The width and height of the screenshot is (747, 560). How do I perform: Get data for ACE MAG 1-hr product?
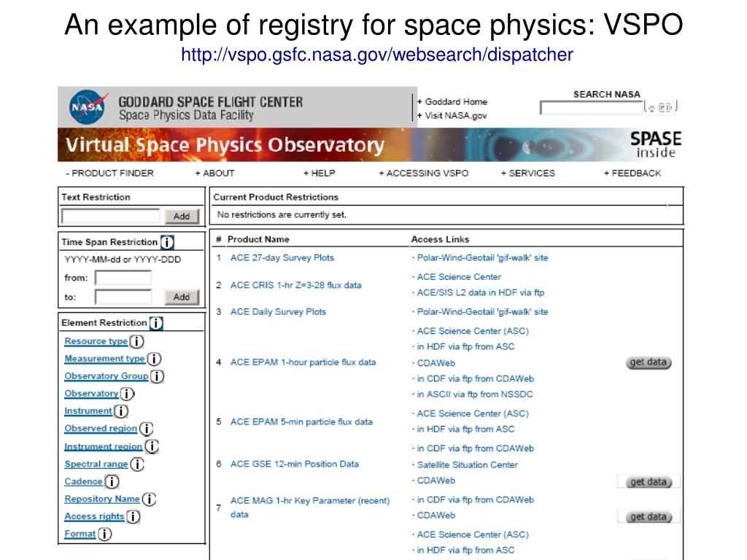(648, 517)
